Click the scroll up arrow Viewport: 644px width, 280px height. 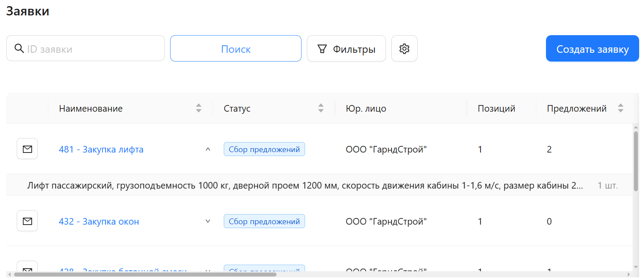pyautogui.click(x=636, y=127)
